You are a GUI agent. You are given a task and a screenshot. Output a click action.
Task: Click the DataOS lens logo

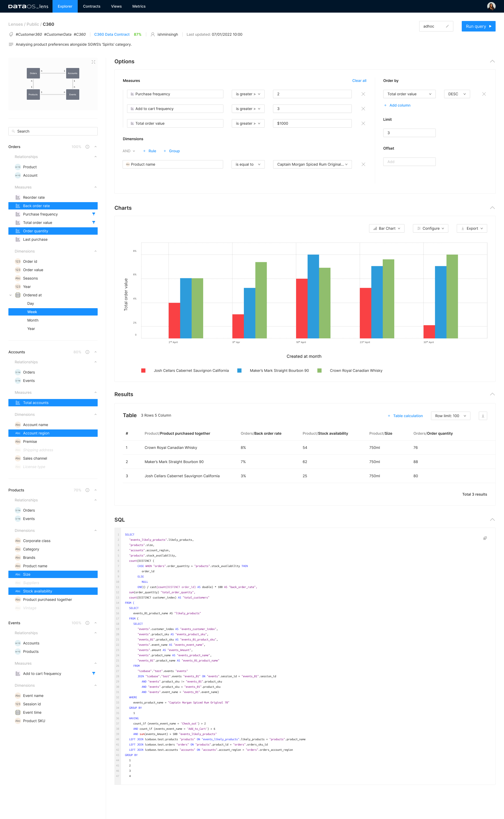point(28,6)
